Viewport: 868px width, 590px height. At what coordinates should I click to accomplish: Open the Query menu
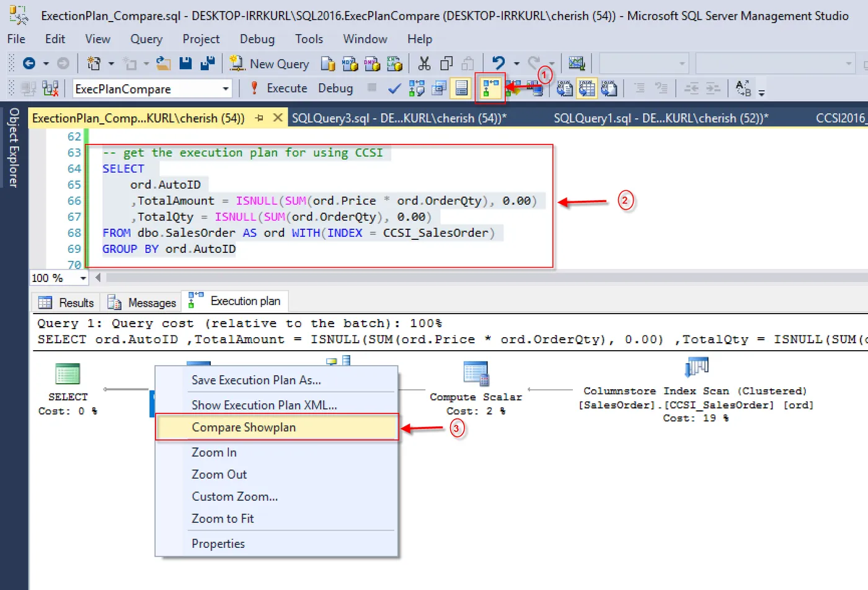(x=146, y=39)
